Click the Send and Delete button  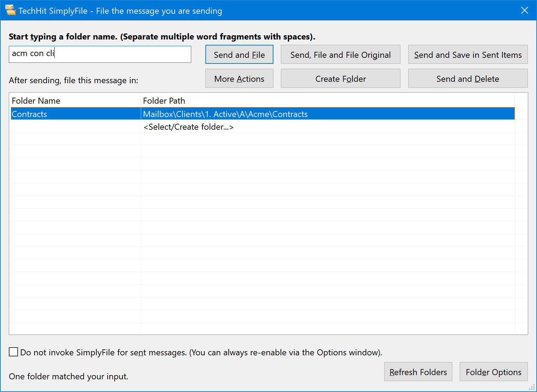point(468,78)
